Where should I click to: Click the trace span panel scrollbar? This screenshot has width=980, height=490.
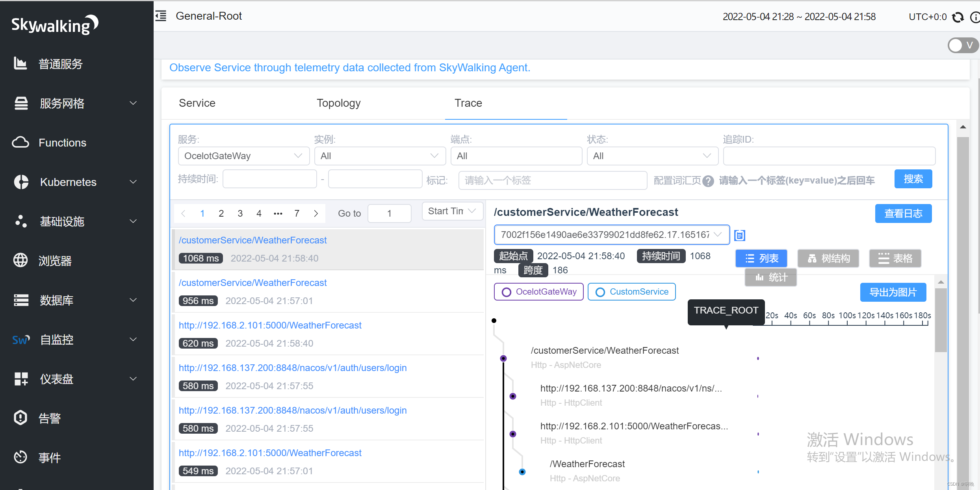(x=941, y=321)
